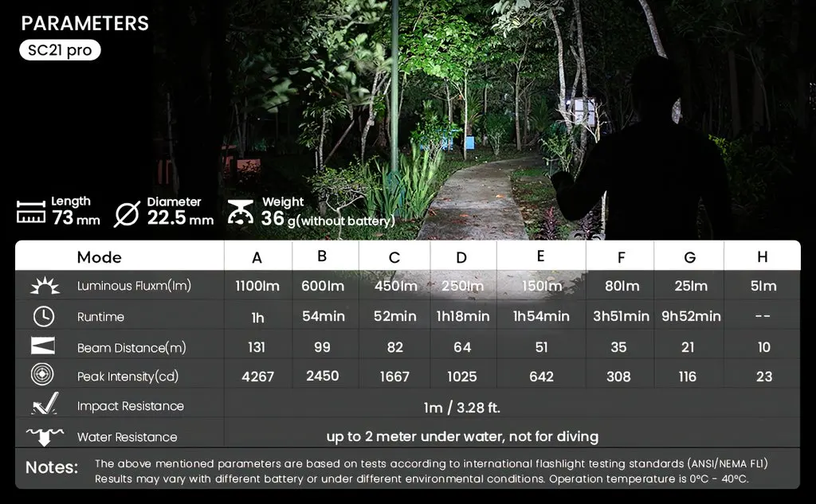Screen dimensions: 816x504
Task: Click beam distance value 51
Action: [x=541, y=347]
